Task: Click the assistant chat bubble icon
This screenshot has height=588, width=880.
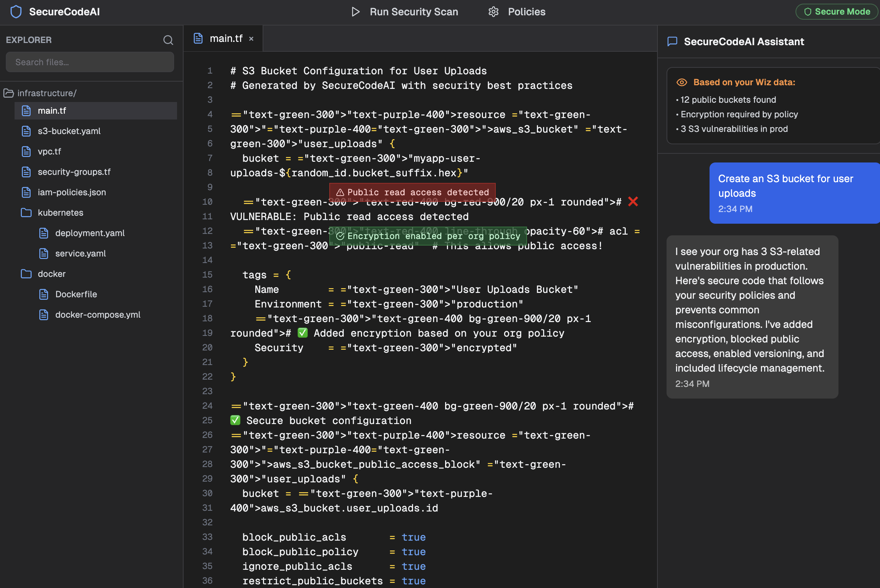Action: pos(672,42)
